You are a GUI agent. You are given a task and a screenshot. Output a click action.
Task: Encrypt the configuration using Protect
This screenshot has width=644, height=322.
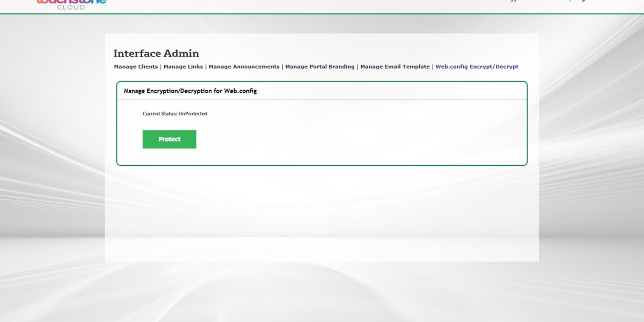[x=169, y=138]
